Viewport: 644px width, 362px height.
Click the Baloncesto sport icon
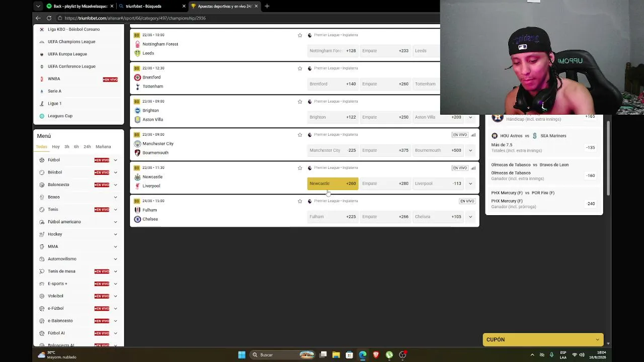[x=42, y=185]
